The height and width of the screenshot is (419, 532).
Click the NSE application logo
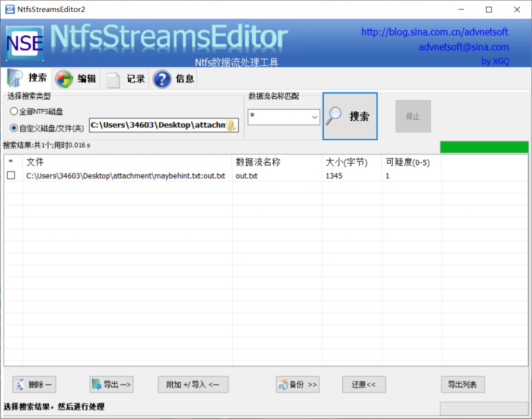pyautogui.click(x=25, y=44)
